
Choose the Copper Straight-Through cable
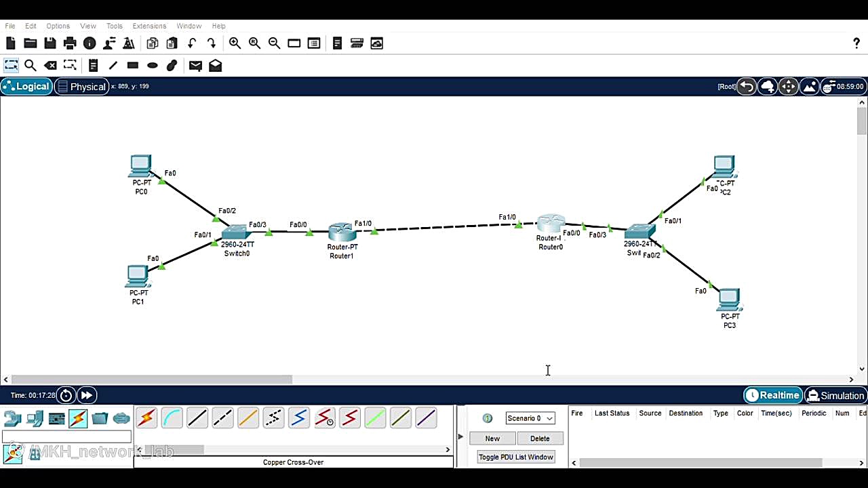tap(197, 418)
